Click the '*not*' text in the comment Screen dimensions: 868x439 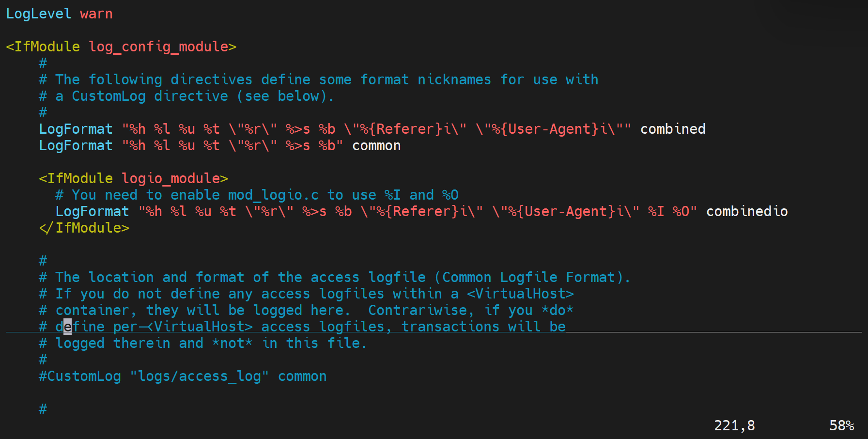coord(232,344)
